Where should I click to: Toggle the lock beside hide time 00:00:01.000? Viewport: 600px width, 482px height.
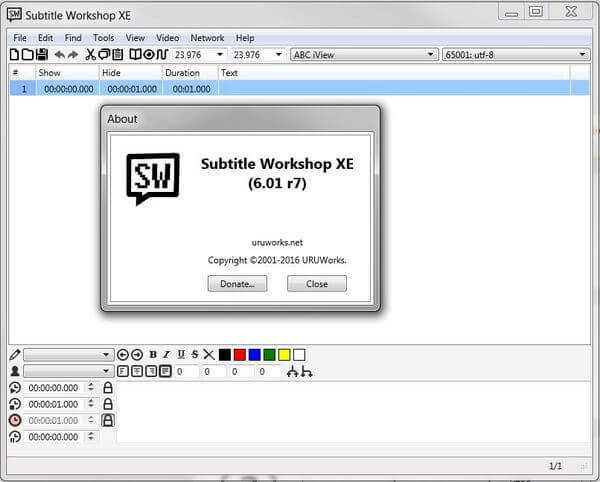pos(108,404)
